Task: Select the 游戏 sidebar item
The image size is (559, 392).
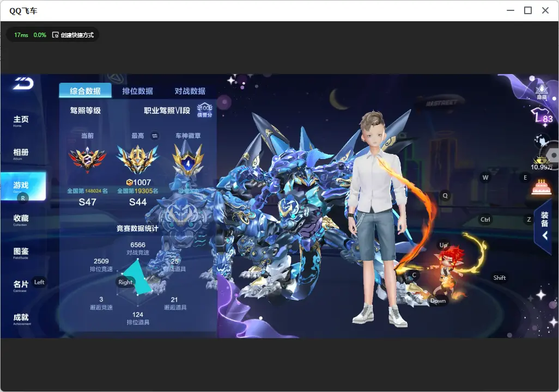Action: click(x=23, y=186)
